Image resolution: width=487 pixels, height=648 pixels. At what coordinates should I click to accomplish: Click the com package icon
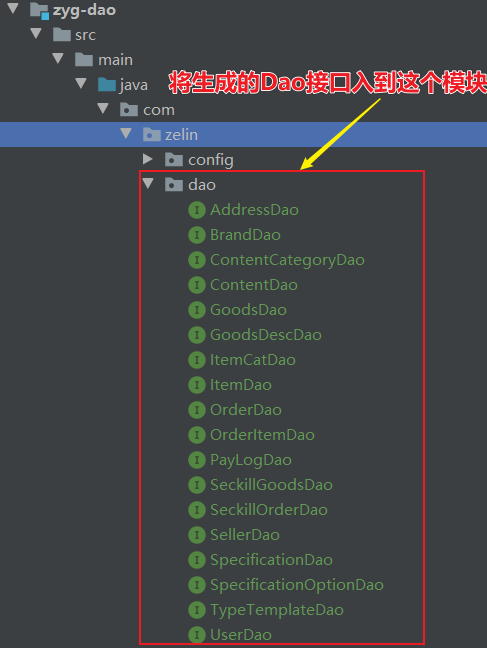click(129, 110)
